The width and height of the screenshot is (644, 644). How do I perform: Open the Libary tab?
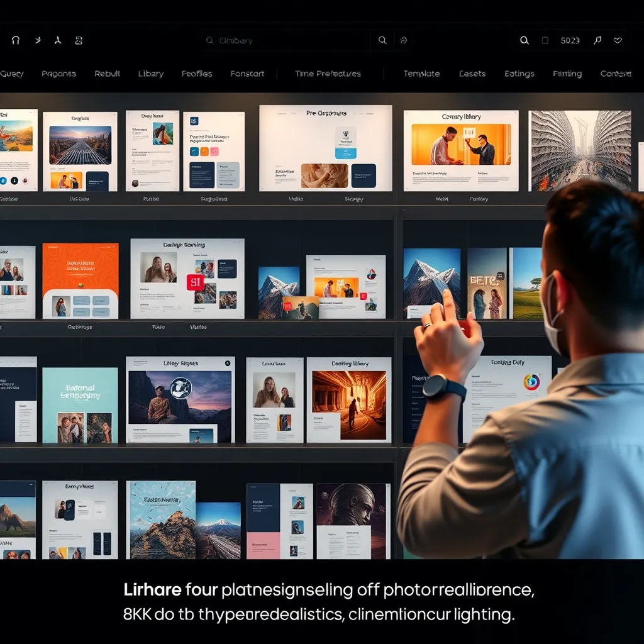[x=151, y=74]
